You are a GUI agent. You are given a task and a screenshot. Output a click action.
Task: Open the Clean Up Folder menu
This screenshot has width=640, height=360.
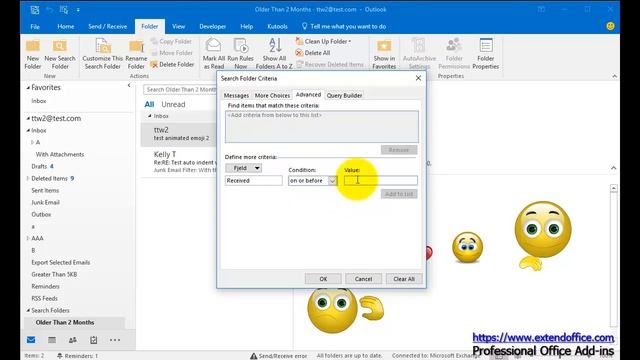click(323, 41)
